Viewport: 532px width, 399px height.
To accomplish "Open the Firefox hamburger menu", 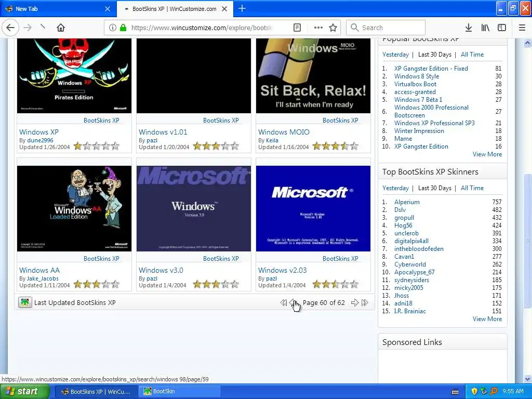I will [x=522, y=28].
